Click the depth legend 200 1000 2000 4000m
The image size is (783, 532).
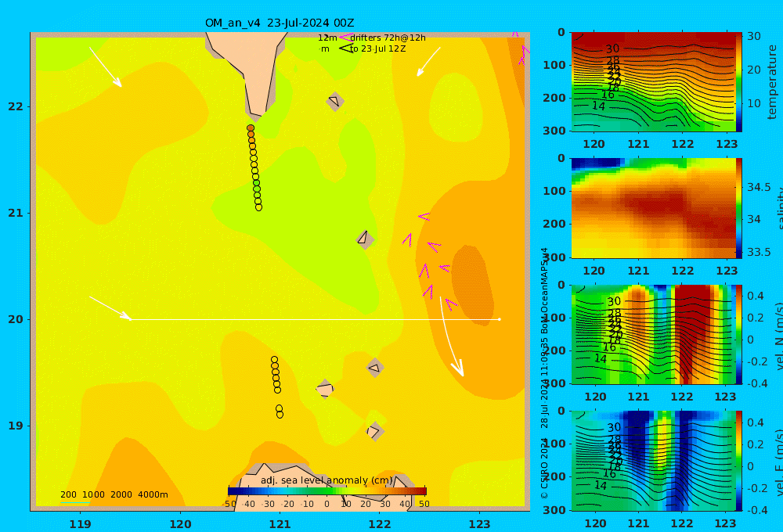click(x=114, y=494)
